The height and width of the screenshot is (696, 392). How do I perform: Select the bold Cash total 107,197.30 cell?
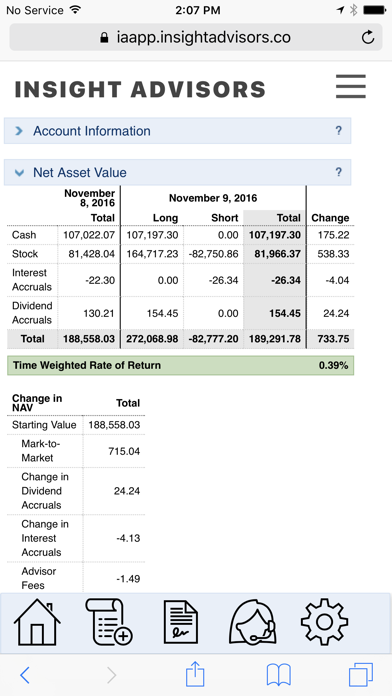274,235
